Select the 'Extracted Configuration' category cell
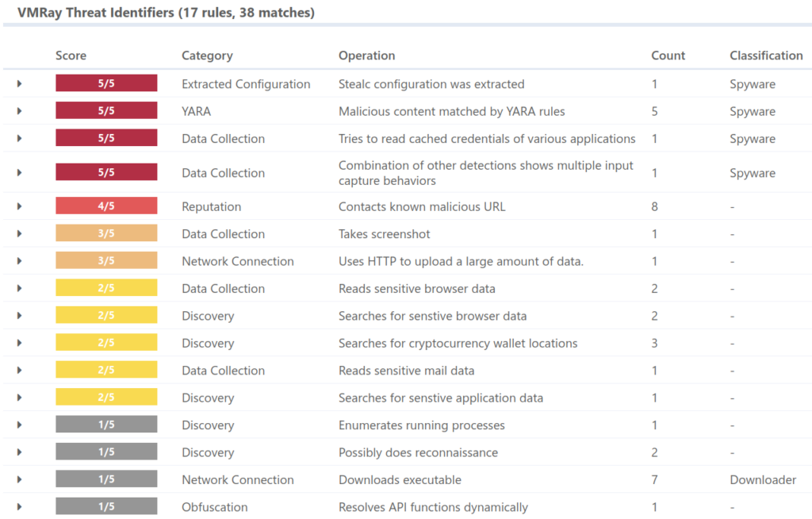The height and width of the screenshot is (519, 812). pyautogui.click(x=246, y=84)
